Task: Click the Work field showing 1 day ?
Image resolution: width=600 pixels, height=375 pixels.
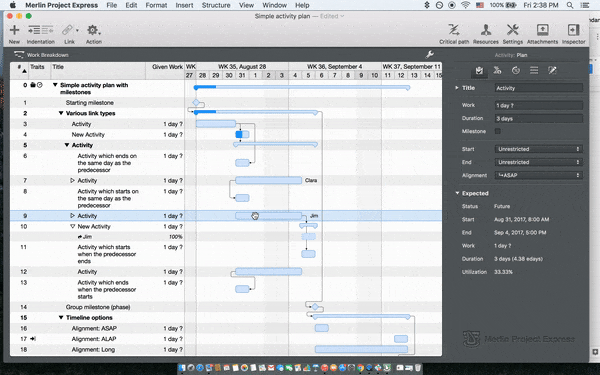Action: 539,105
